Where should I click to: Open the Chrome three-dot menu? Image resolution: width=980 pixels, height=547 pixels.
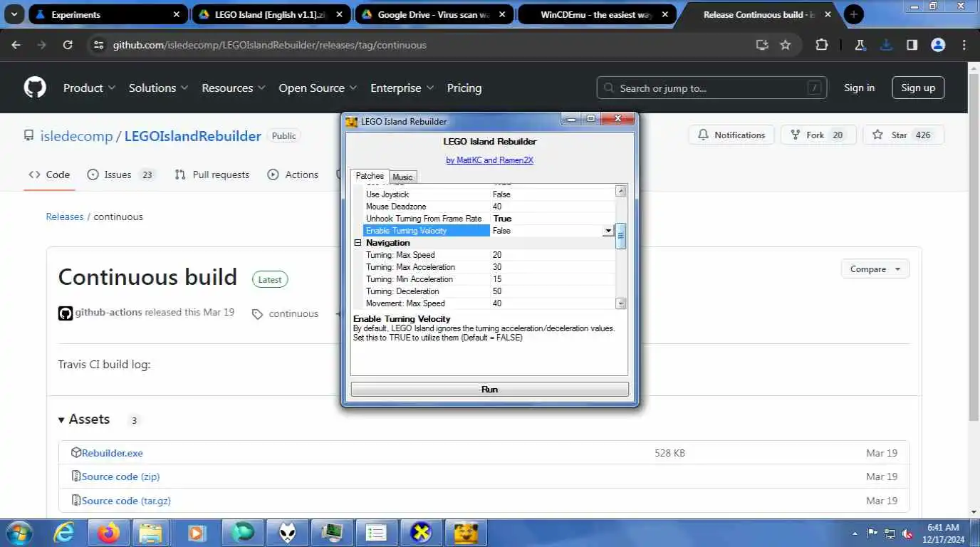[x=964, y=45]
